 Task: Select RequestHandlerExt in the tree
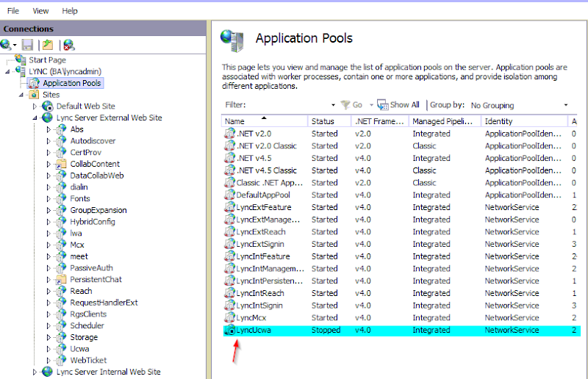104,303
